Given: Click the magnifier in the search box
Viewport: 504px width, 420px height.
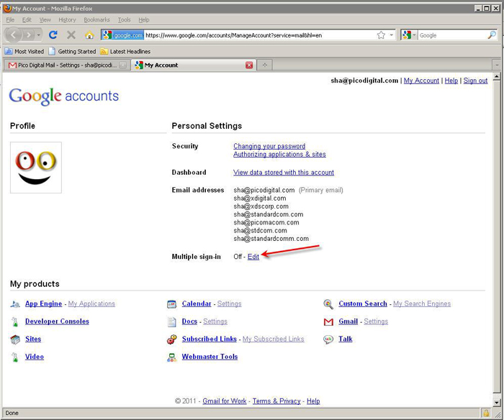Looking at the screenshot, I should [492, 35].
